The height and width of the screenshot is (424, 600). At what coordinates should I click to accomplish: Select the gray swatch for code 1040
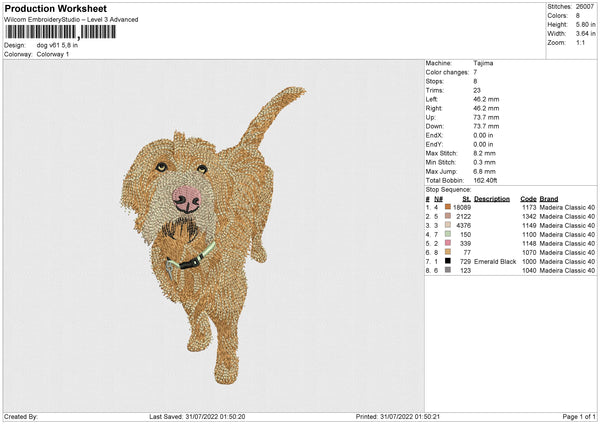[448, 270]
